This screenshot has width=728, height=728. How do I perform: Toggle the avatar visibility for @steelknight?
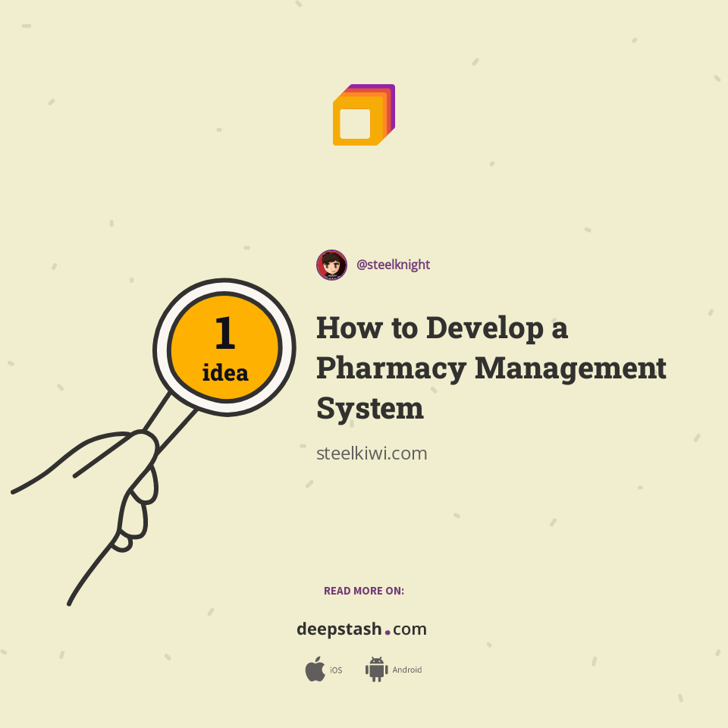(x=331, y=265)
